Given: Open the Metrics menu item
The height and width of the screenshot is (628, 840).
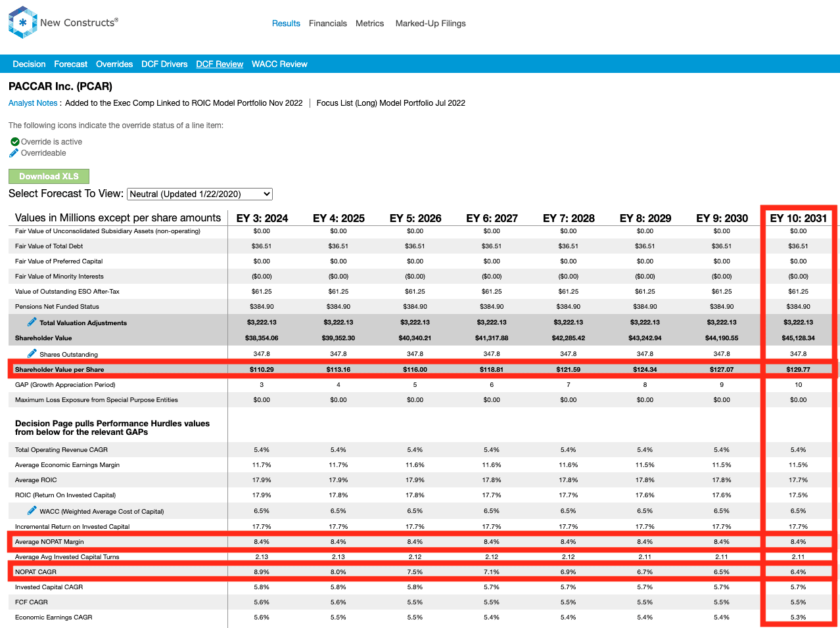Looking at the screenshot, I should (370, 23).
